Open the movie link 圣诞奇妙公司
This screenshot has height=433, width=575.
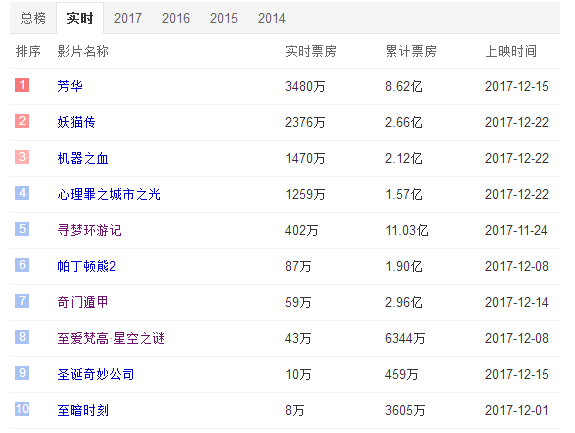[x=96, y=374]
